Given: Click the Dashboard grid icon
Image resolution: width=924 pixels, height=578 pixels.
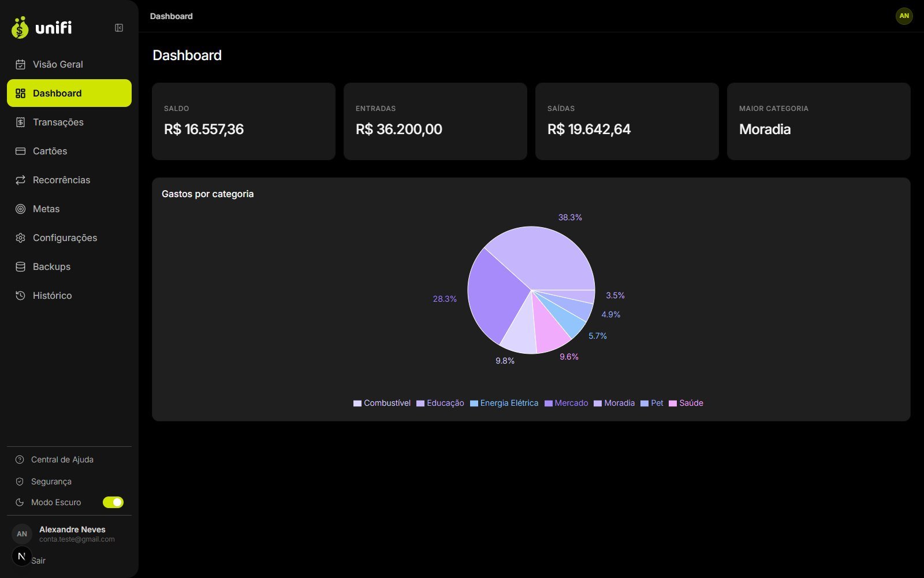Looking at the screenshot, I should 20,93.
